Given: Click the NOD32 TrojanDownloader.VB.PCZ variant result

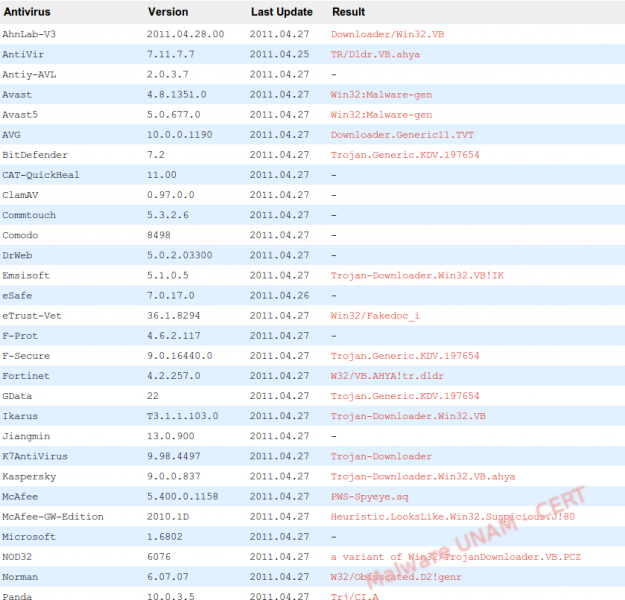Looking at the screenshot, I should pos(456,557).
